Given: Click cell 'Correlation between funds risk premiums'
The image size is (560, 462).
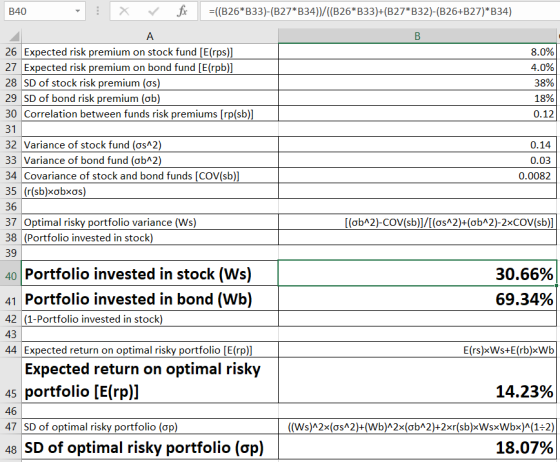Looking at the screenshot, I should coord(150,114).
